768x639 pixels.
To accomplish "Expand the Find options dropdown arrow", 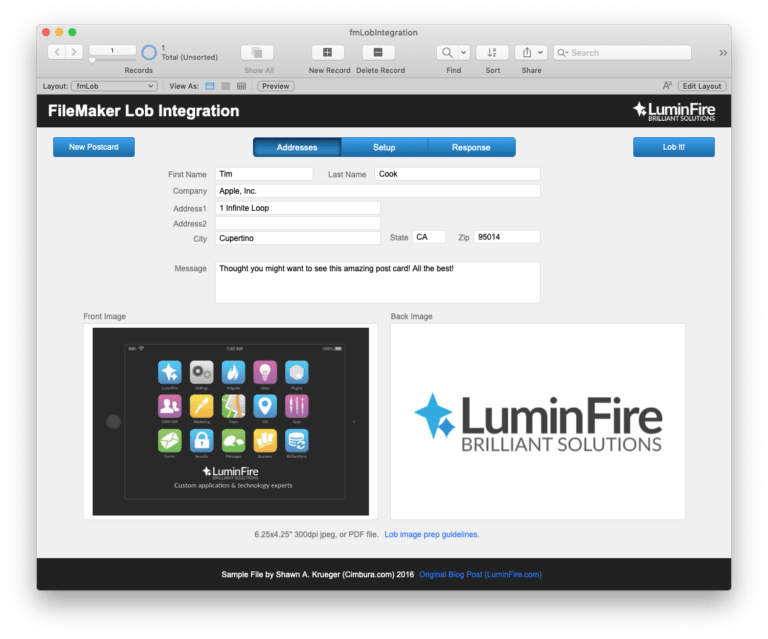I will [463, 52].
